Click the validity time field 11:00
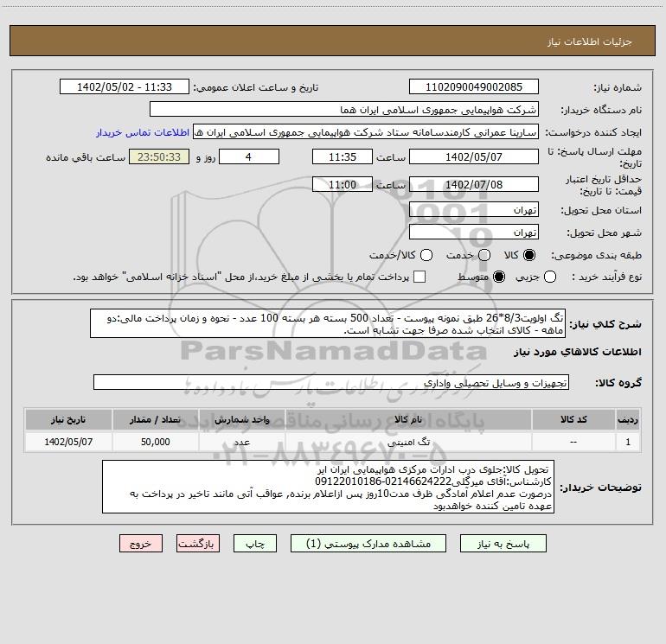 pyautogui.click(x=343, y=184)
